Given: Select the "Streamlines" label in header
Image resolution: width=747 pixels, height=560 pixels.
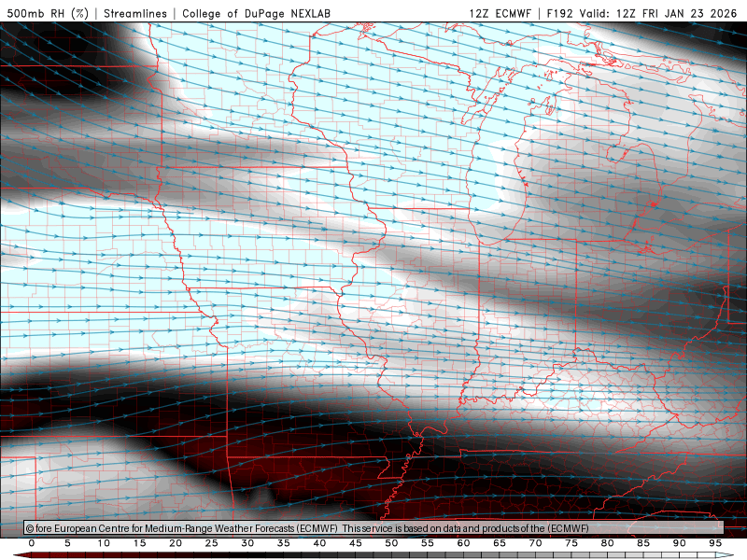Looking at the screenshot, I should 135,13.
